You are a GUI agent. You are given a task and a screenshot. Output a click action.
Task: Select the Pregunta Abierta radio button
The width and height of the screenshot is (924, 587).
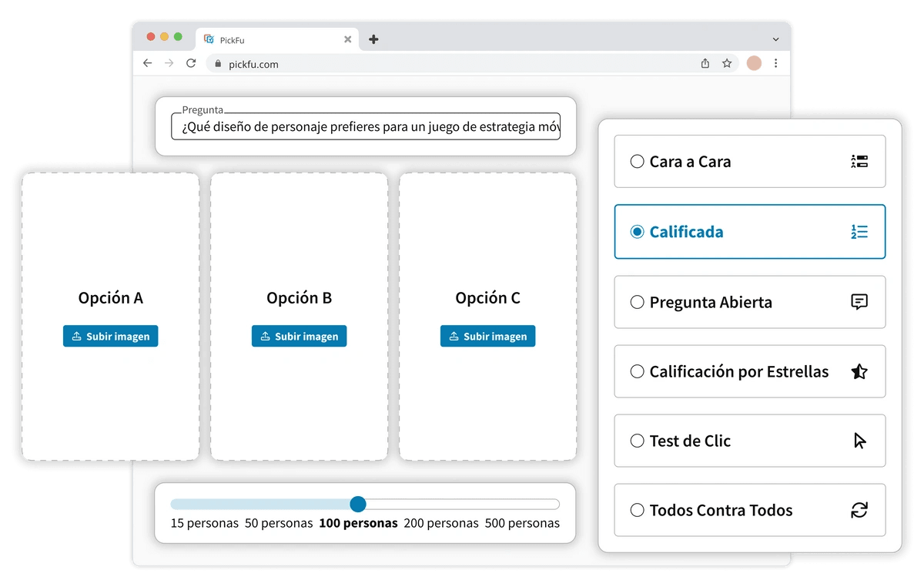click(637, 302)
